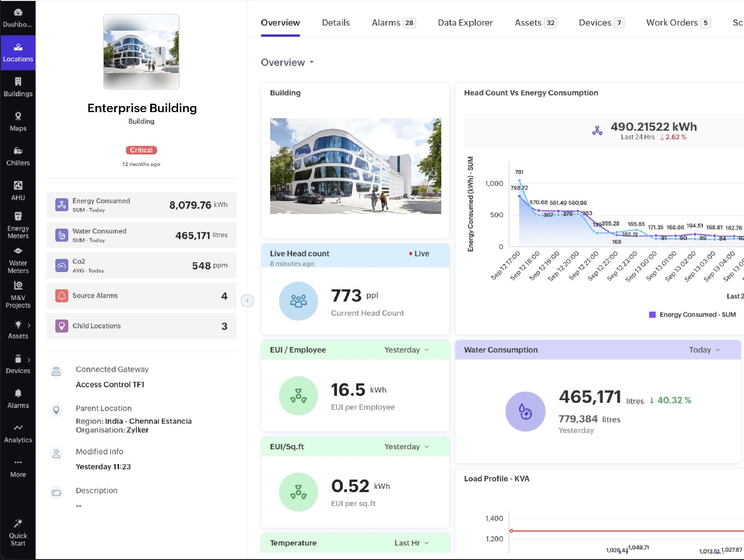Open the Maps view

click(18, 122)
